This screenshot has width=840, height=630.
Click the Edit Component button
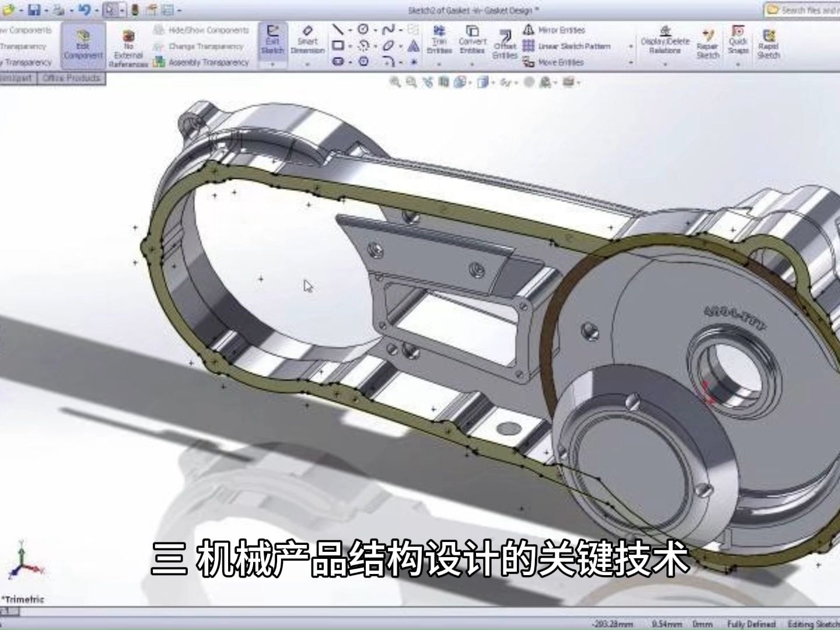pos(83,44)
